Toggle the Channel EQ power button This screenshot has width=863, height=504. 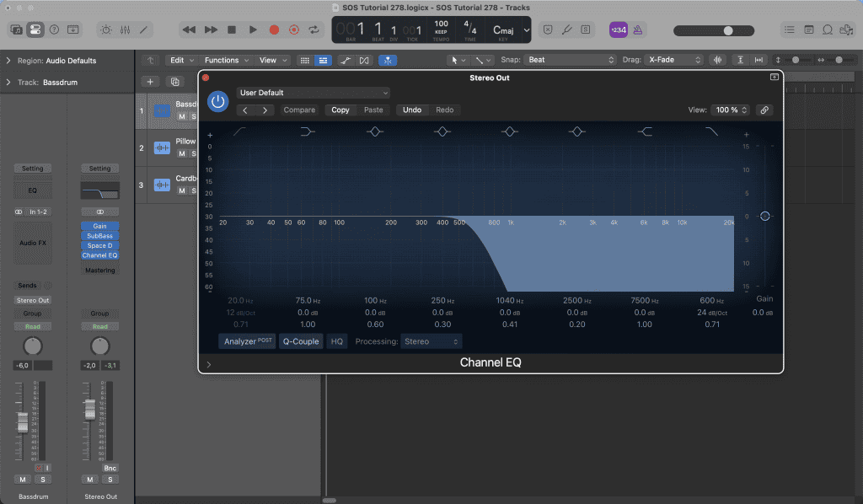tap(218, 101)
